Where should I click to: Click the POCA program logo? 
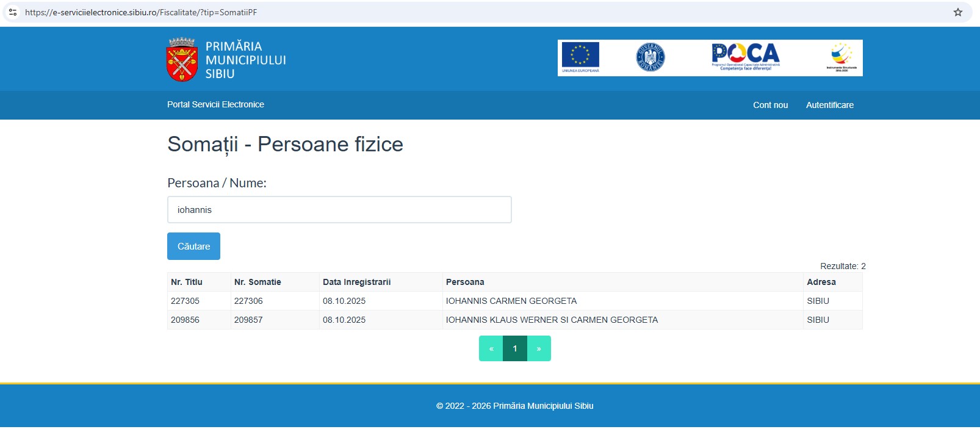[x=745, y=56]
